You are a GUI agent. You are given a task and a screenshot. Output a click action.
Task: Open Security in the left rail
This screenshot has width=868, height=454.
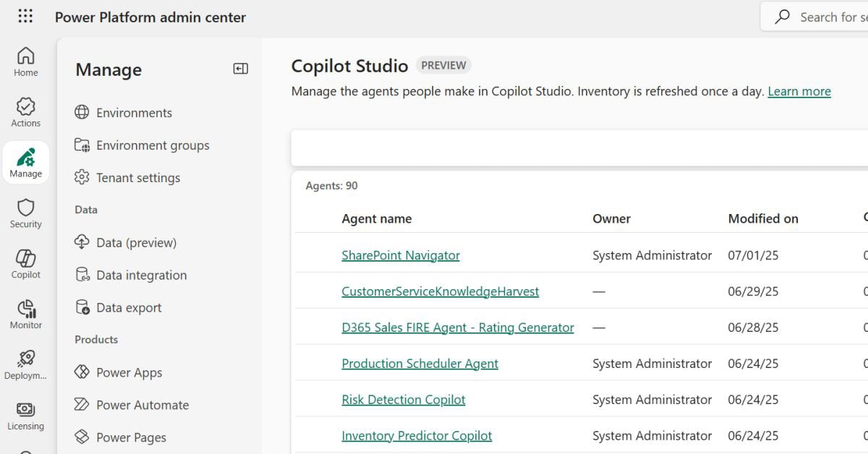pos(25,213)
